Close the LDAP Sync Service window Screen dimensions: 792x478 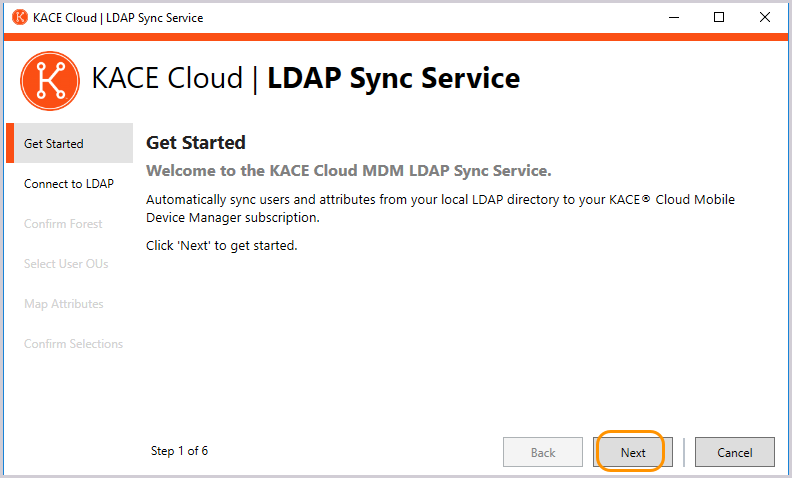click(765, 17)
